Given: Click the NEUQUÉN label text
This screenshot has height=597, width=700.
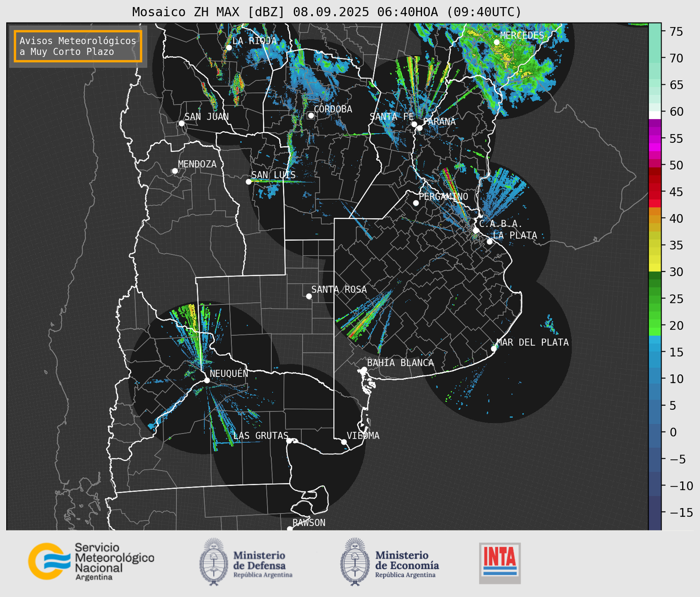Looking at the screenshot, I should point(229,373).
